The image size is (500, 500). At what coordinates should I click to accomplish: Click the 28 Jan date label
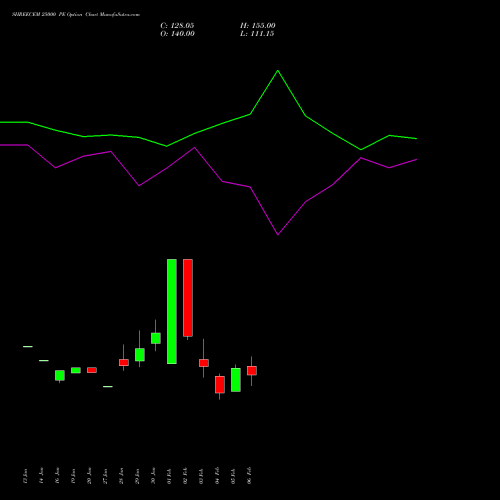121,476
